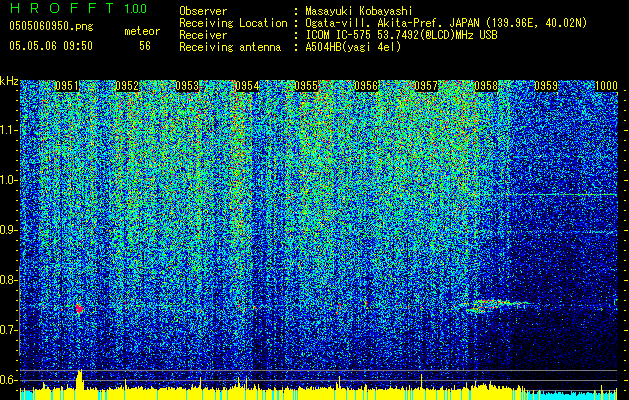Click the 0958 time marker
The image size is (629, 400).
[x=486, y=86]
